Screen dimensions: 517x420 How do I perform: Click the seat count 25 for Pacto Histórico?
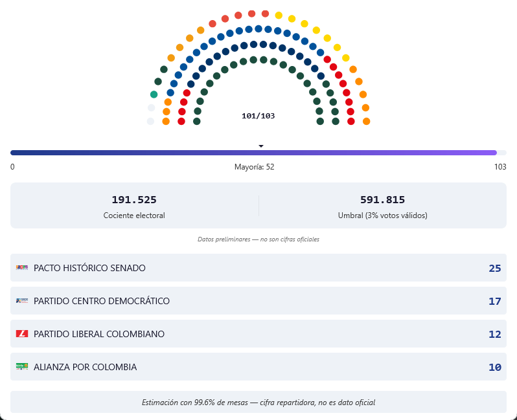coord(494,268)
